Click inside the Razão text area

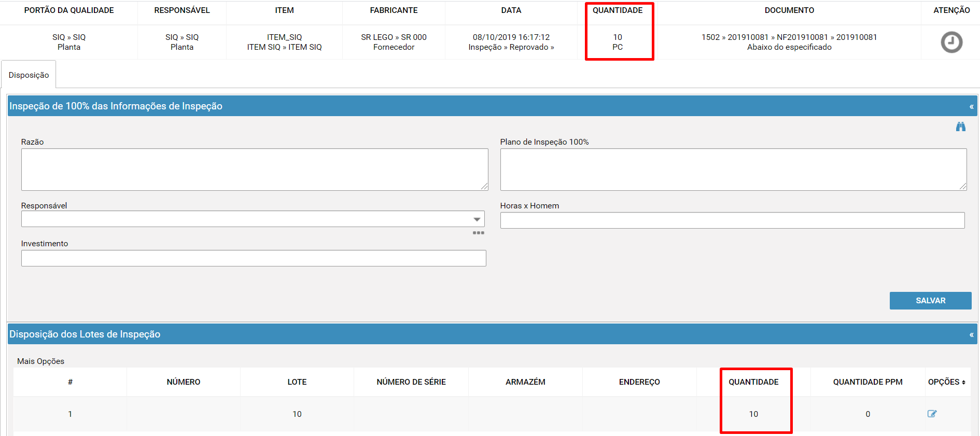click(255, 170)
